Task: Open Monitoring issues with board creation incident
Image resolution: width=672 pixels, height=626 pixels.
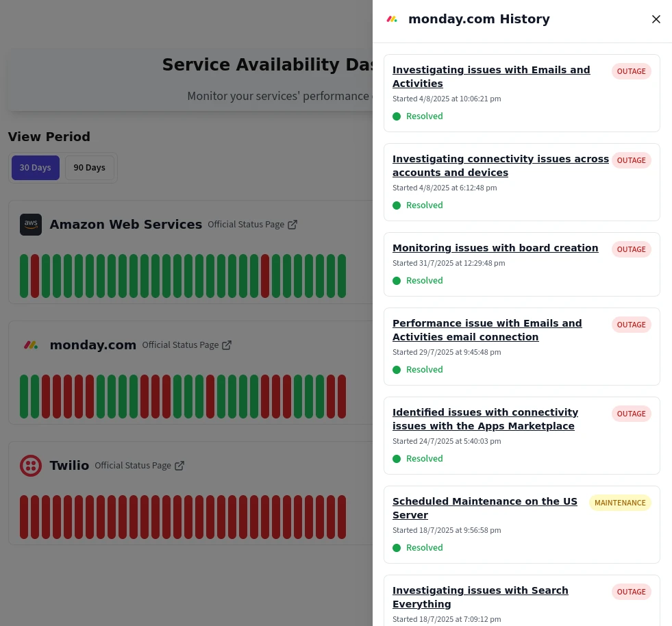Action: point(495,248)
